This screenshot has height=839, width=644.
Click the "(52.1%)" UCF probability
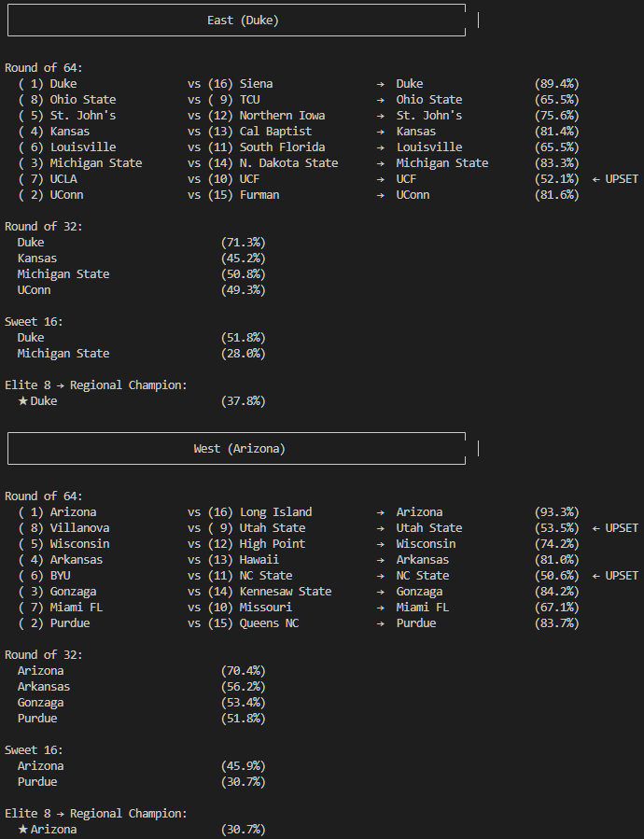click(x=557, y=178)
